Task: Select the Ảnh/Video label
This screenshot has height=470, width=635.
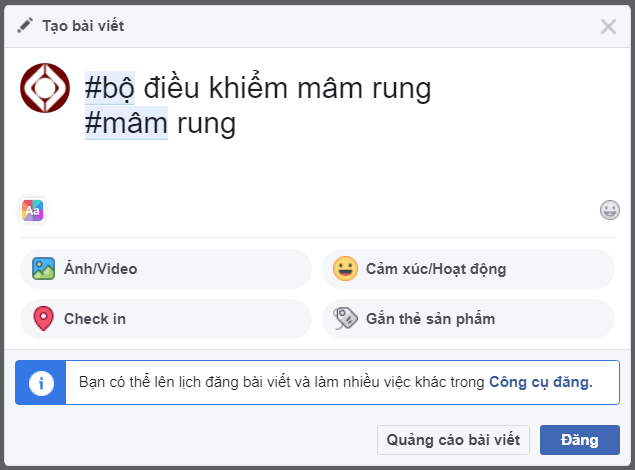Action: tap(100, 269)
